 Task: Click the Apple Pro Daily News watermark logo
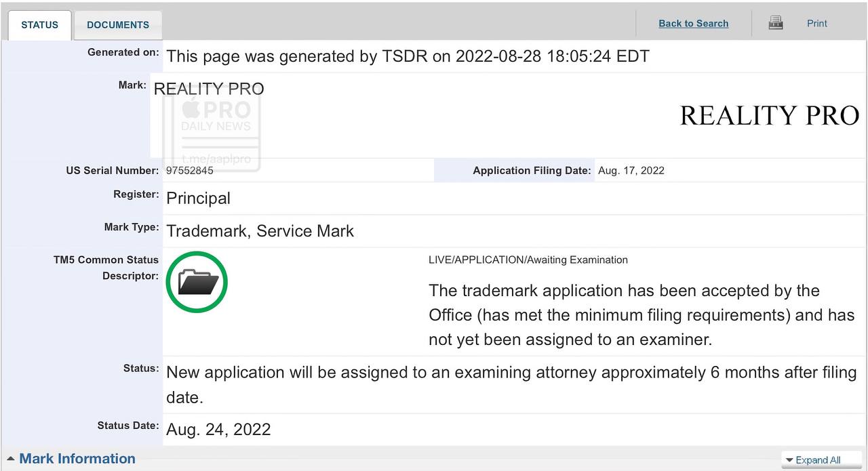(216, 115)
